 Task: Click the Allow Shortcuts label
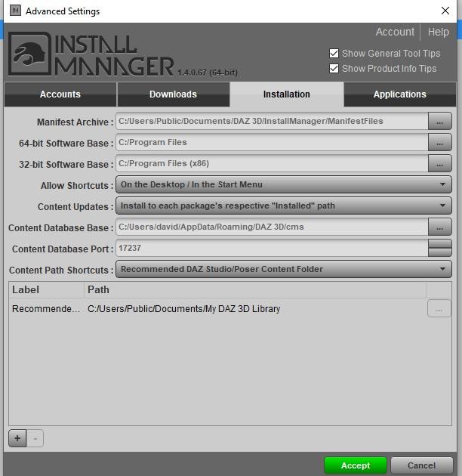pos(77,185)
